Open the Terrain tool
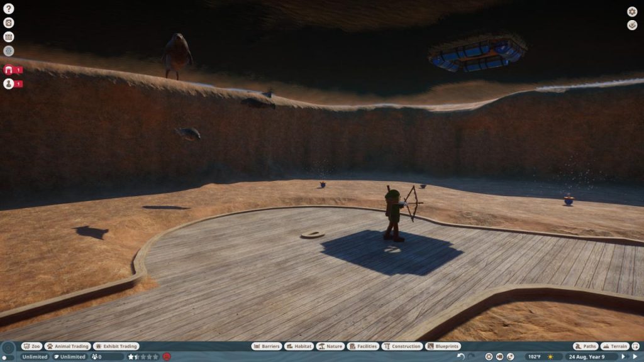Image resolution: width=644 pixels, height=362 pixels. (x=615, y=346)
